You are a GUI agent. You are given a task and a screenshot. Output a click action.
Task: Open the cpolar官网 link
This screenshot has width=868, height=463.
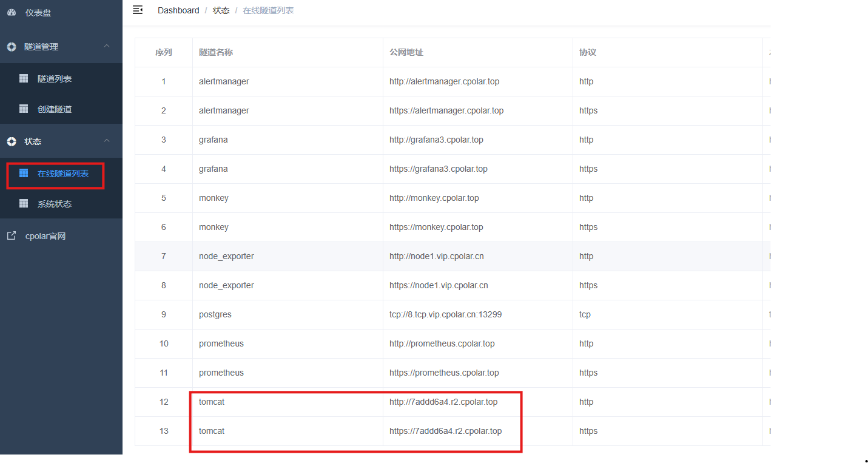pos(45,236)
